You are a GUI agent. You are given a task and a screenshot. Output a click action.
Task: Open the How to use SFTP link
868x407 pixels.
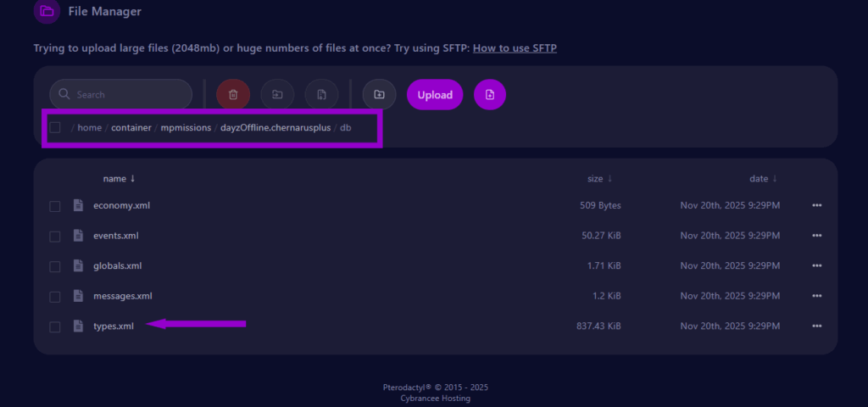(x=515, y=48)
